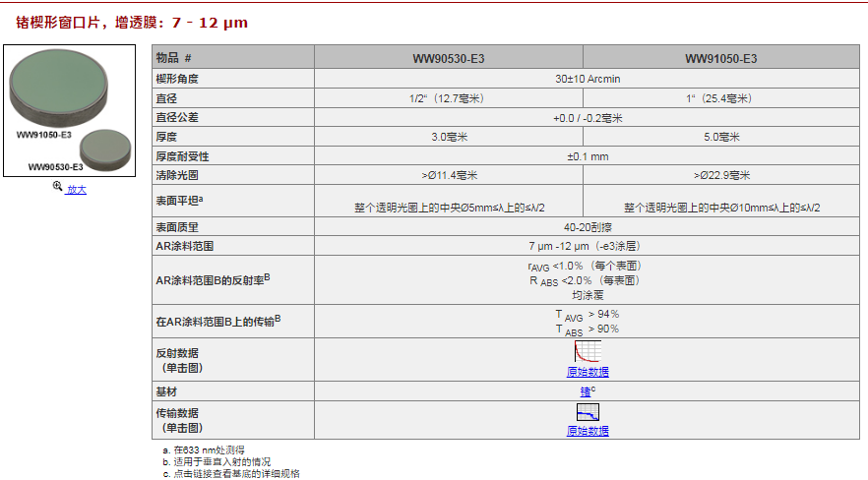Click 原始数据 link under transmission graph
868x480 pixels.
click(x=587, y=431)
